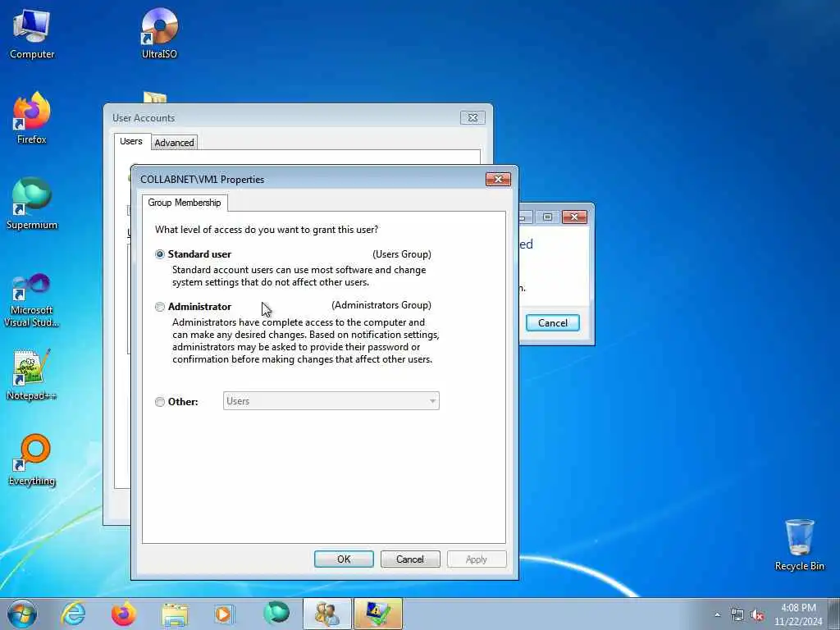Click the greyed-out Apply button
Image resolution: width=840 pixels, height=630 pixels.
click(477, 559)
